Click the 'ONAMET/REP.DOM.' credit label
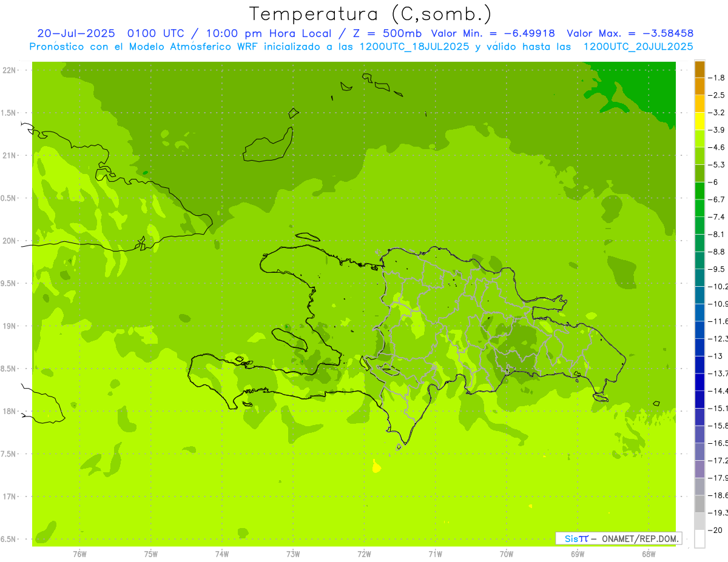The height and width of the screenshot is (562, 728). coord(641,538)
